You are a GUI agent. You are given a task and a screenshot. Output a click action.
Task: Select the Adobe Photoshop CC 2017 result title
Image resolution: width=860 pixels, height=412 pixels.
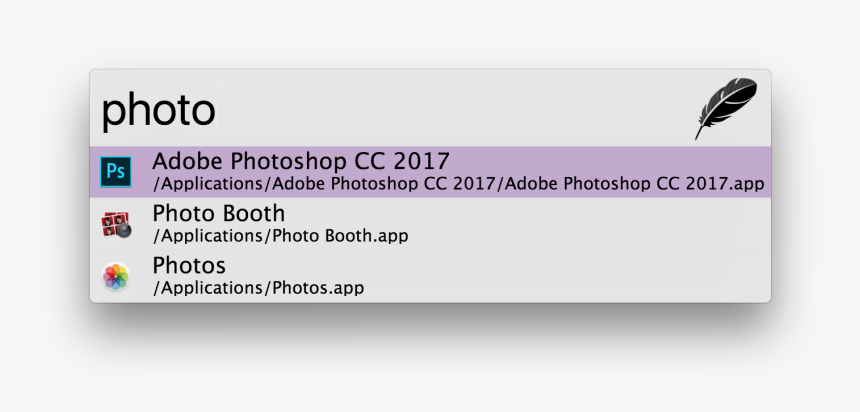[x=301, y=161]
